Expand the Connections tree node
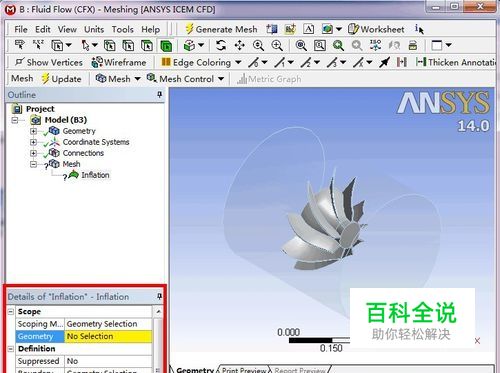This screenshot has height=373, width=500. 33,153
